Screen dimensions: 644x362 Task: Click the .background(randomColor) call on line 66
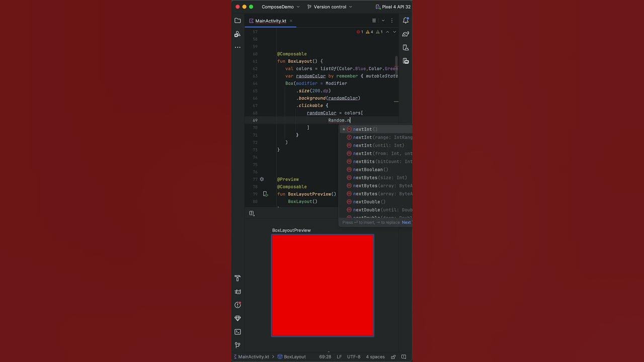click(x=328, y=98)
